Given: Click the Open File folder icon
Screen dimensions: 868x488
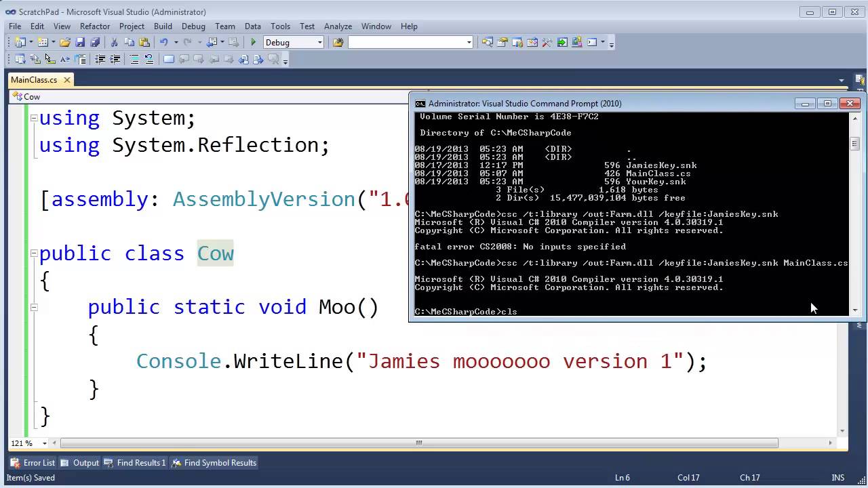Looking at the screenshot, I should pyautogui.click(x=65, y=42).
